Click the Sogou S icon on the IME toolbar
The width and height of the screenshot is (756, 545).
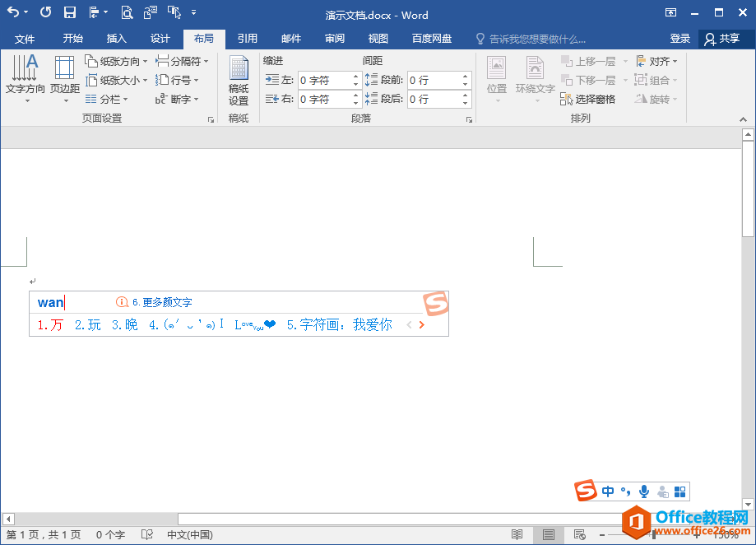[x=586, y=491]
